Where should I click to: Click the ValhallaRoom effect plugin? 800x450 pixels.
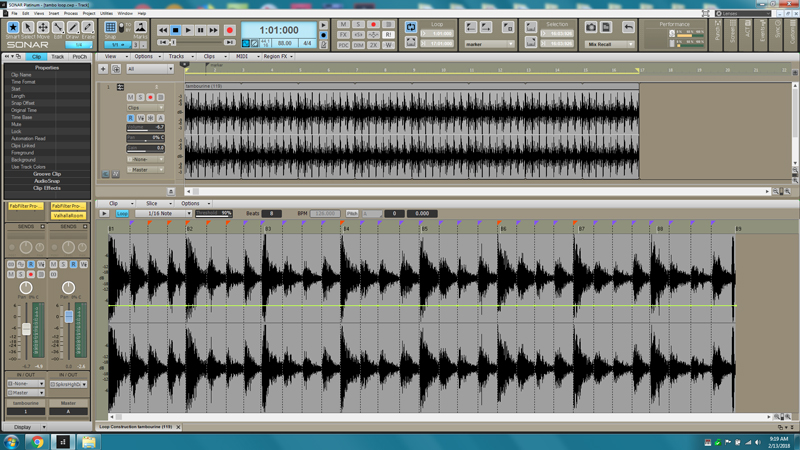click(68, 215)
